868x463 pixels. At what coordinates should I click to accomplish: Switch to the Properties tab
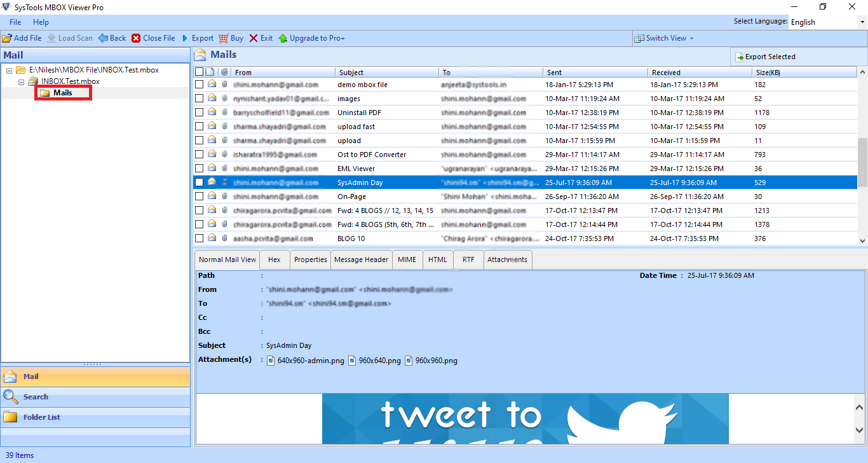(311, 259)
